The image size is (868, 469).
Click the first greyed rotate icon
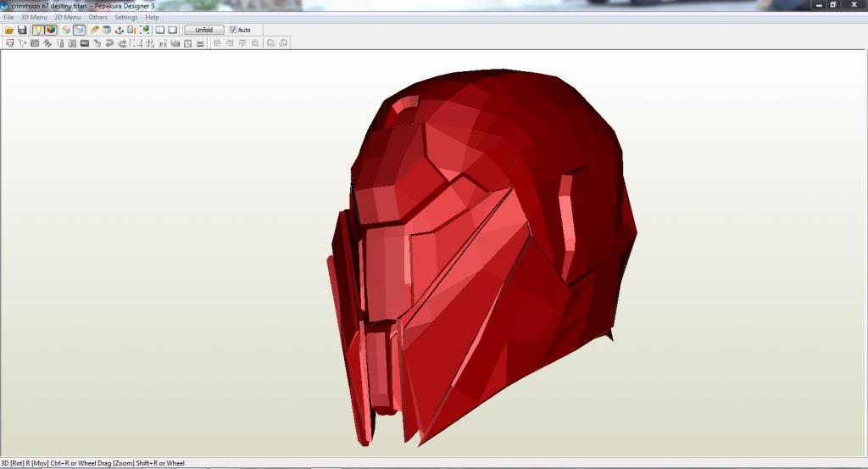270,43
